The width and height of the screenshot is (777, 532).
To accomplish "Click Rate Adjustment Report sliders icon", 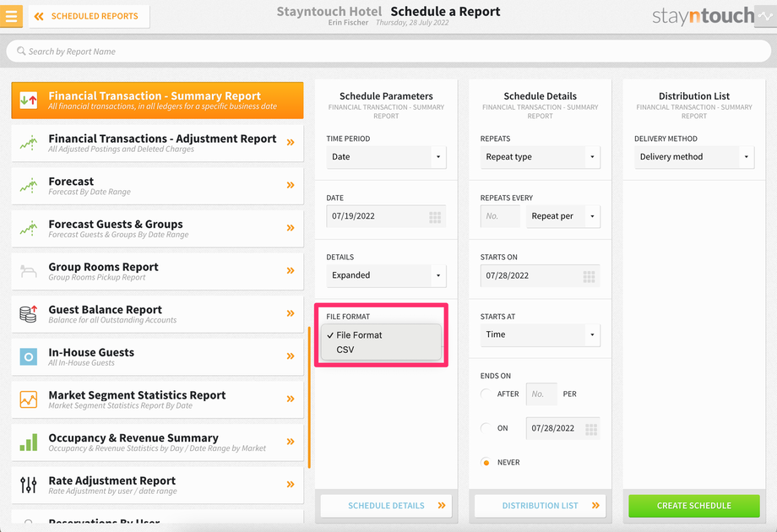I will 29,485.
